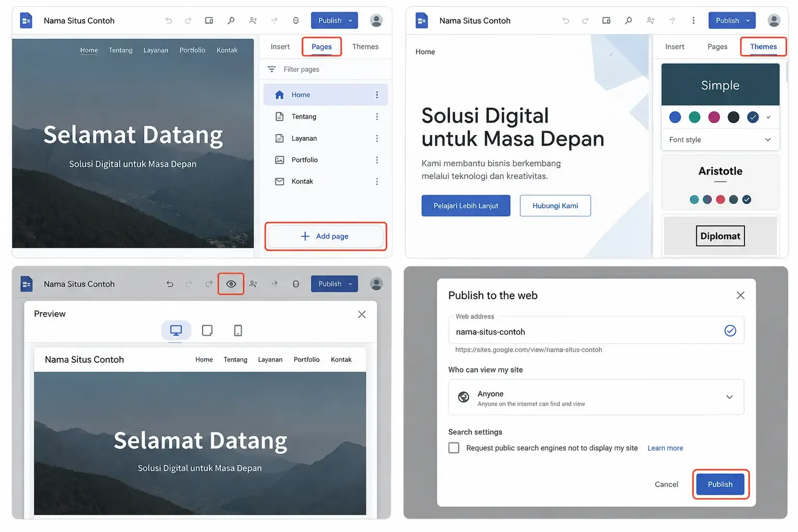Click the undo arrow in the Pages-tab editor toolbar
This screenshot has height=532, width=798.
pyautogui.click(x=169, y=21)
